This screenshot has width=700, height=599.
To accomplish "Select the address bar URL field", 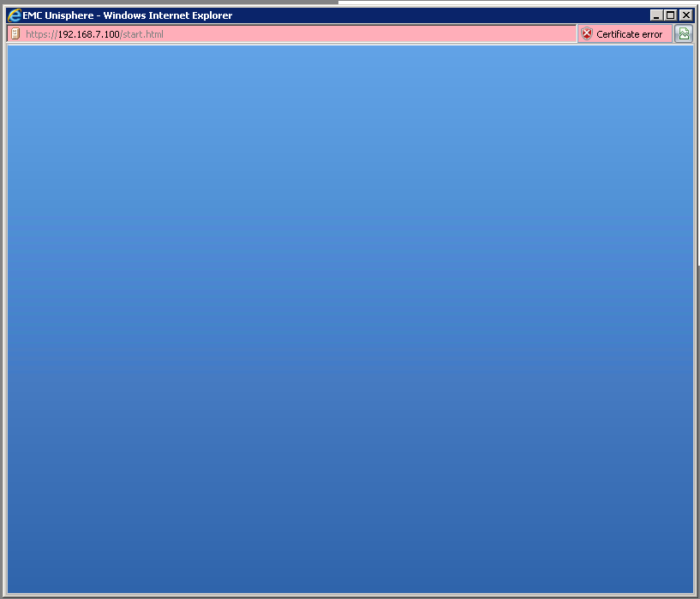I will (x=291, y=34).
